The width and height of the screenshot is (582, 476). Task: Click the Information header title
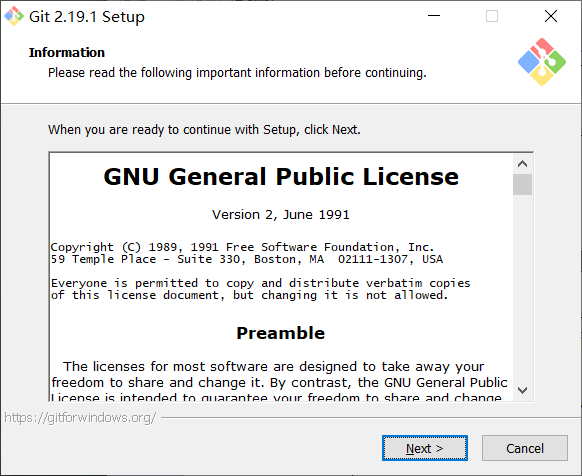[x=67, y=52]
